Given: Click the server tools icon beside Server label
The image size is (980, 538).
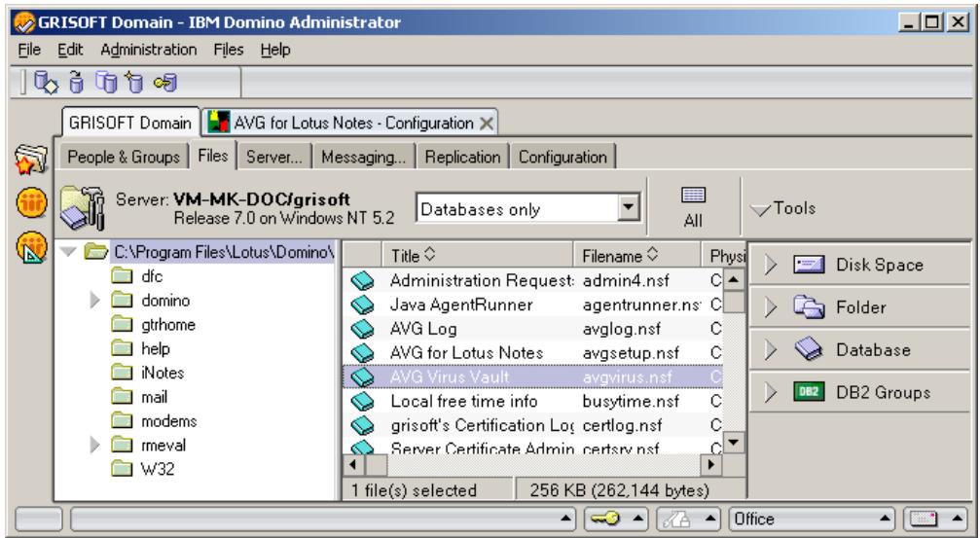Looking at the screenshot, I should (x=82, y=207).
